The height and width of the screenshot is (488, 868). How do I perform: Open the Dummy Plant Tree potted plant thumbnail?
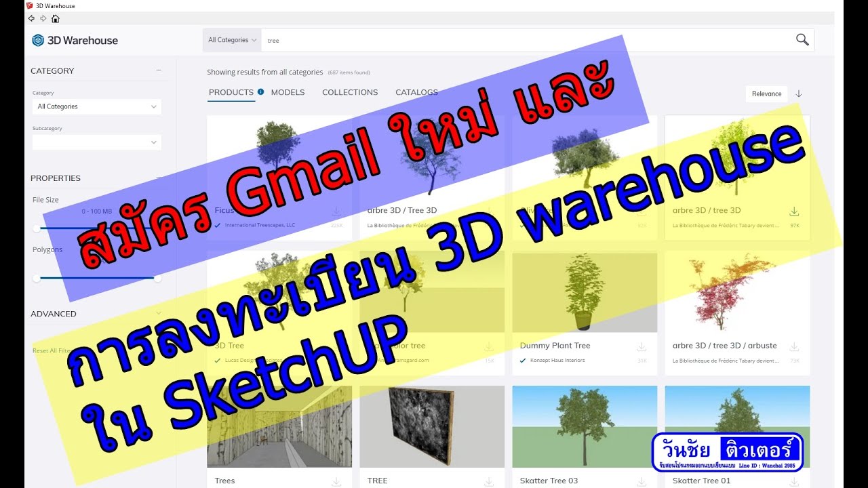coord(585,293)
